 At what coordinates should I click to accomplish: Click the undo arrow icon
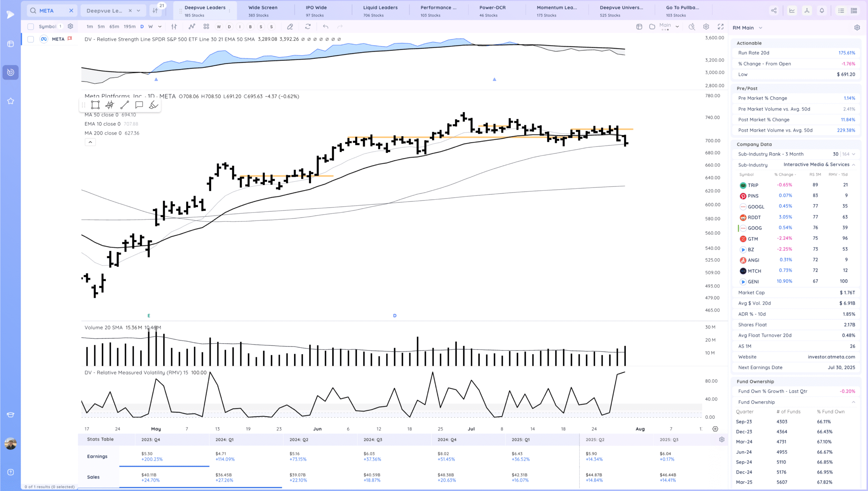325,26
